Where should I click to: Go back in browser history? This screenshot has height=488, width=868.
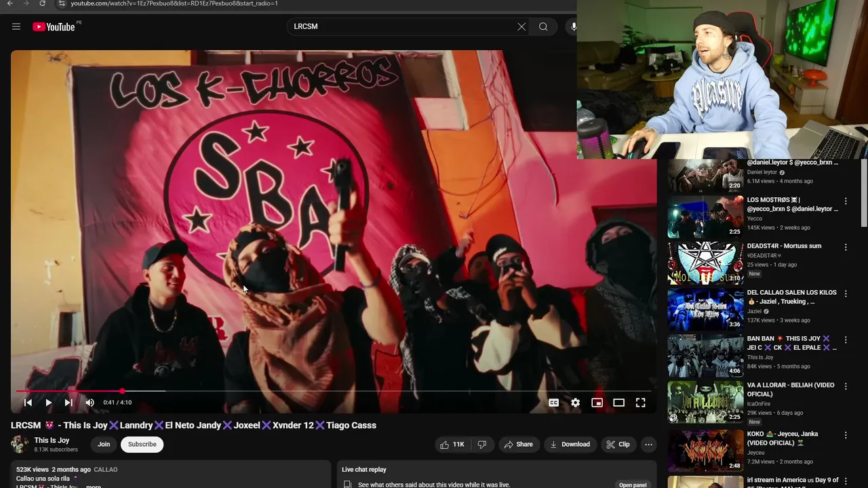click(9, 3)
